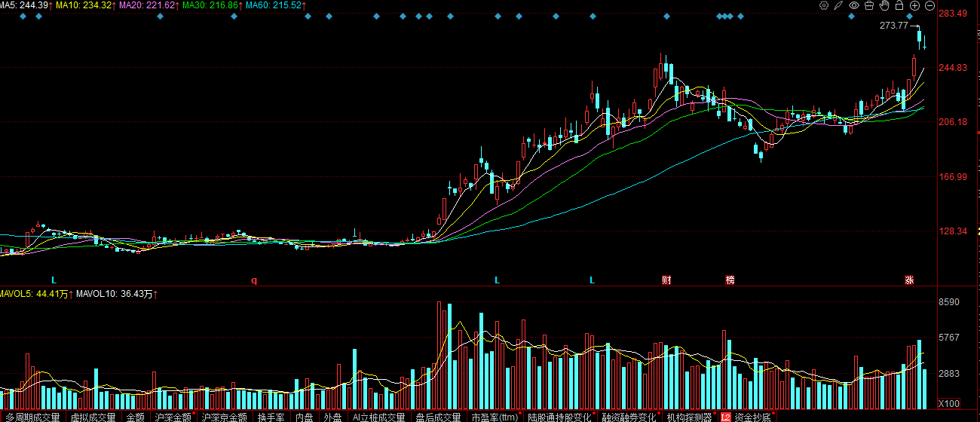The height and width of the screenshot is (422, 980).
Task: Select the 外盘 tab
Action: (x=332, y=417)
